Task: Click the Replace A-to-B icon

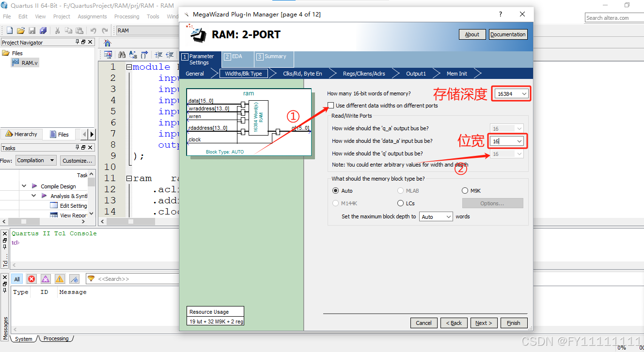Action: coord(133,55)
